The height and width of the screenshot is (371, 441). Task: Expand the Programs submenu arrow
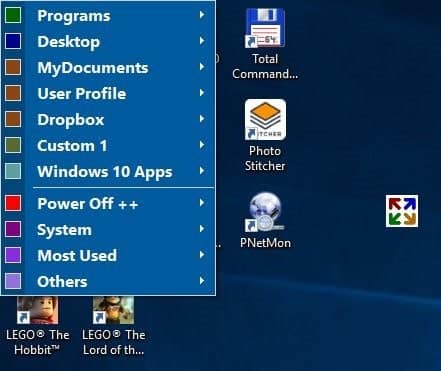202,15
